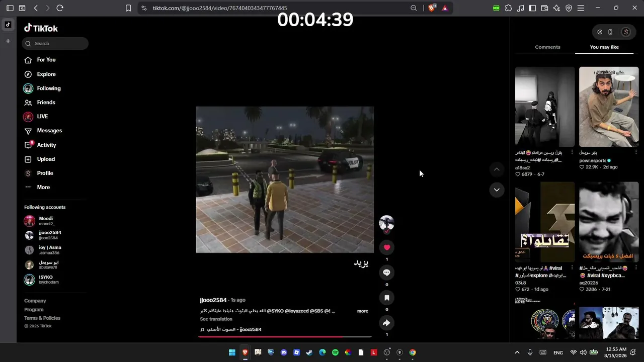The width and height of the screenshot is (644, 362).
Task: Open the jjooo2584 username above the caption
Action: [x=213, y=300]
